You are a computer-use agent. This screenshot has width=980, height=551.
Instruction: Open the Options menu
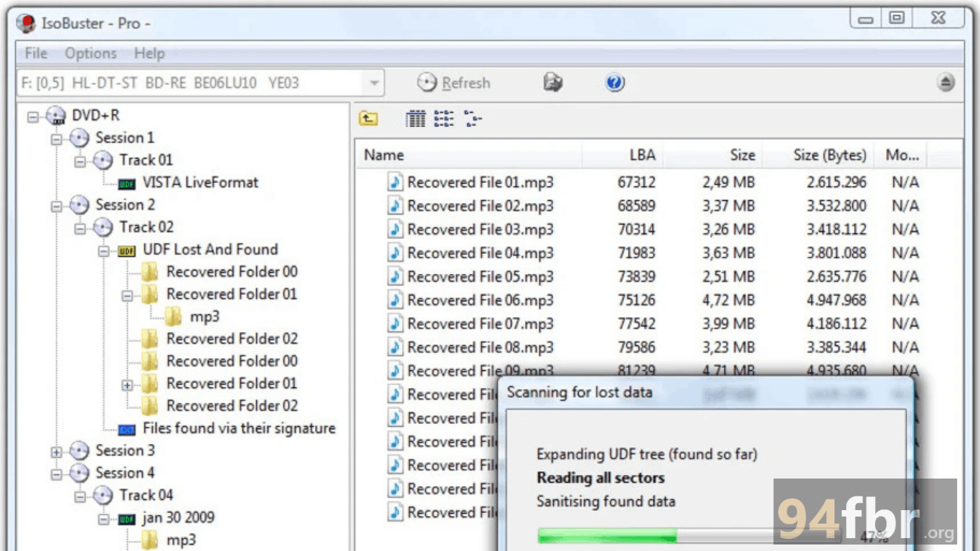(x=90, y=53)
